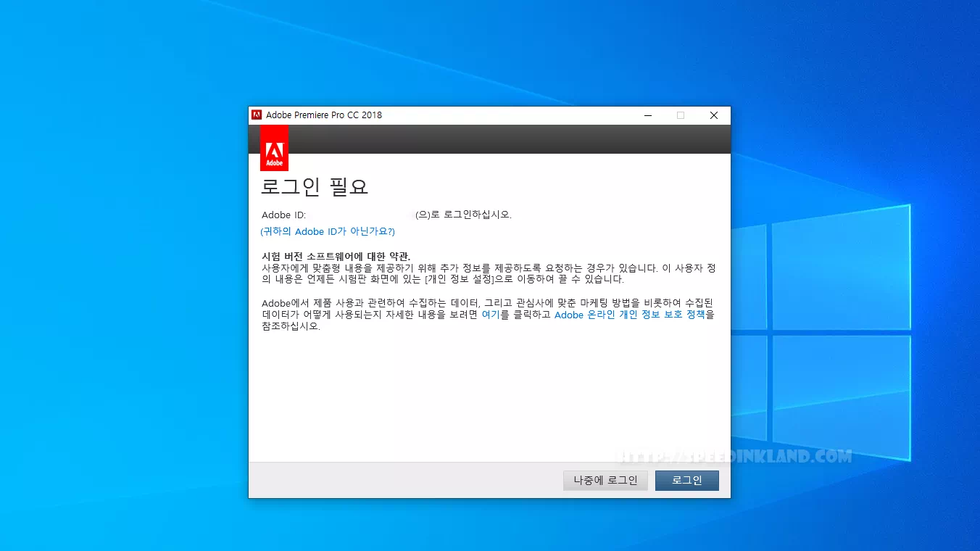This screenshot has width=980, height=551.
Task: Click the (으)로 로그인하십시오. text
Action: point(464,215)
